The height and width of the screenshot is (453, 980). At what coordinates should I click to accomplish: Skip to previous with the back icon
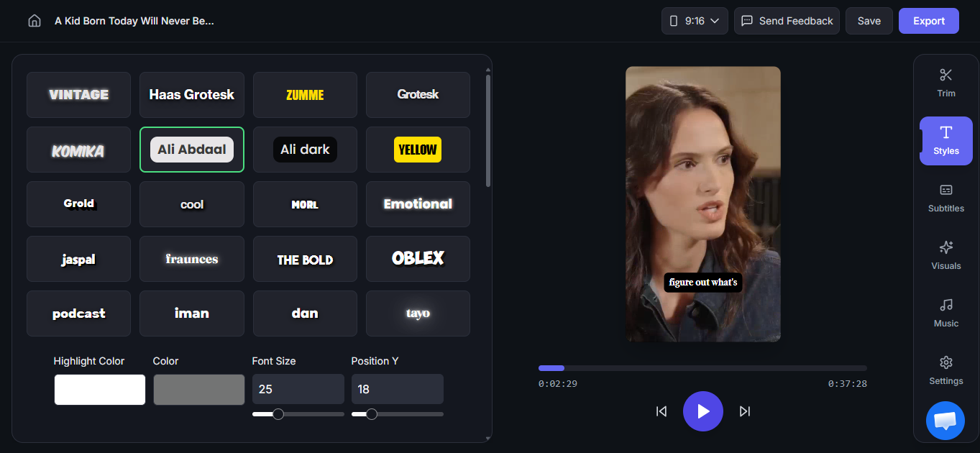point(661,411)
